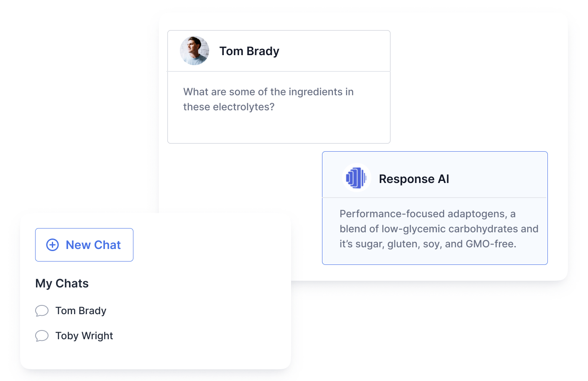Select the Tom Brady name in message header

(x=249, y=51)
